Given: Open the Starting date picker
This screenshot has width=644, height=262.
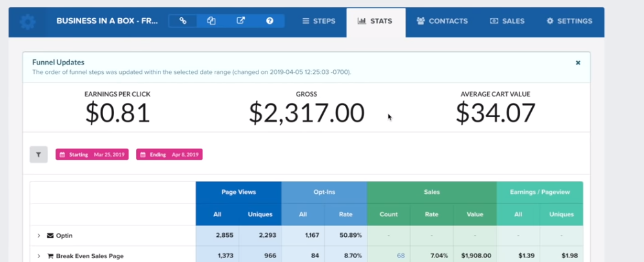Looking at the screenshot, I should coord(92,154).
